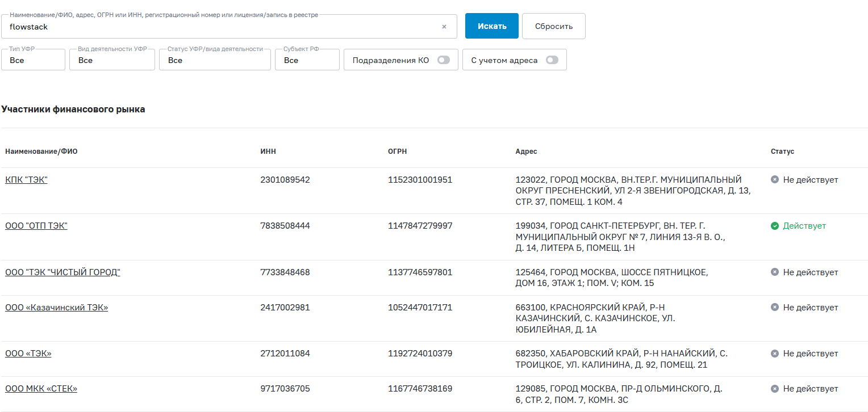This screenshot has width=868, height=412.
Task: Click the inactive status icon for КПК "ТЭК"
Action: point(774,180)
